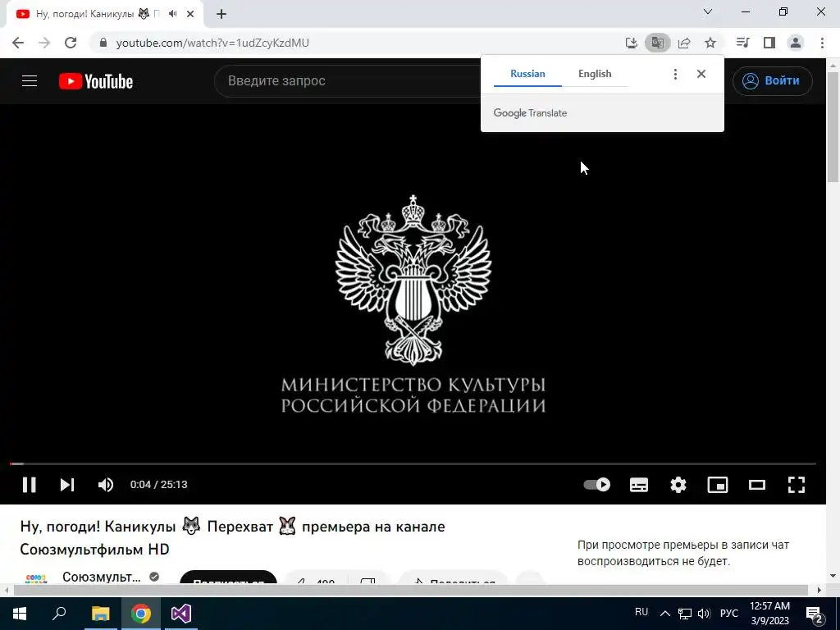Open File Explorer from taskbar

(101, 614)
